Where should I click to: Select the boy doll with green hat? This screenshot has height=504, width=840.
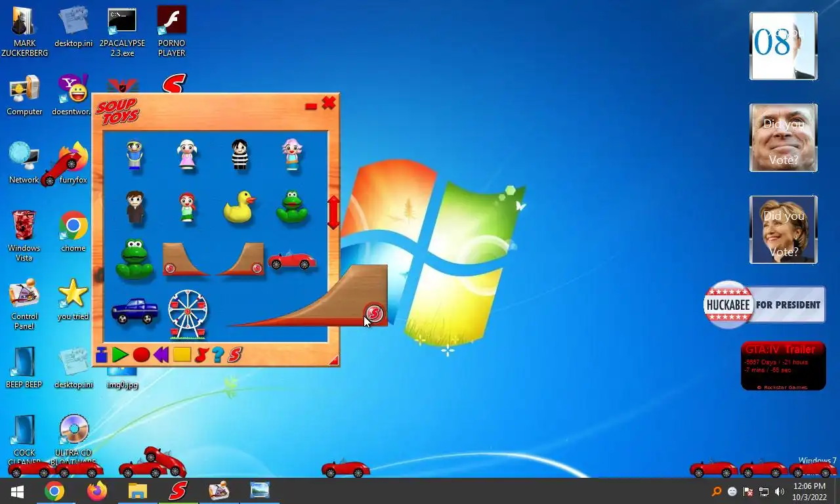(x=135, y=155)
